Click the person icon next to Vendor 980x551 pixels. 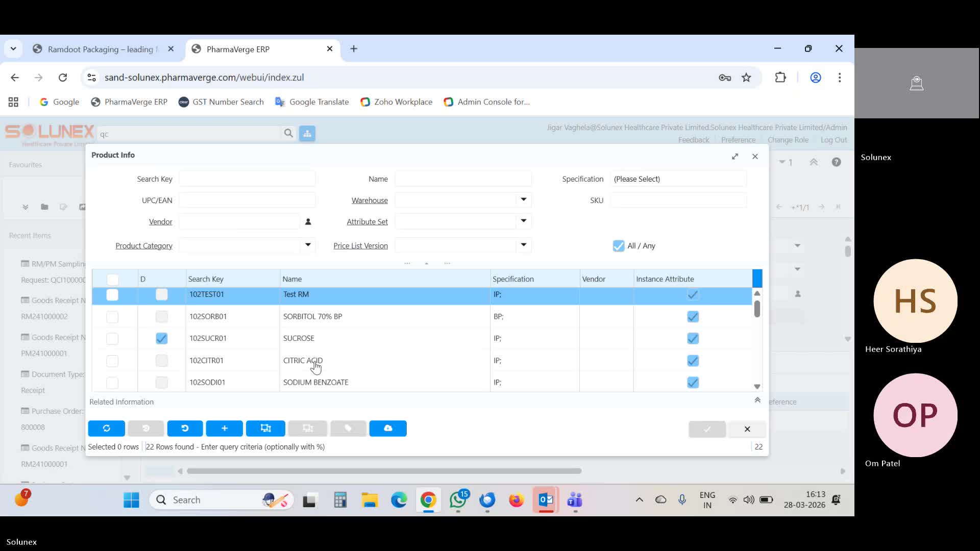point(308,222)
